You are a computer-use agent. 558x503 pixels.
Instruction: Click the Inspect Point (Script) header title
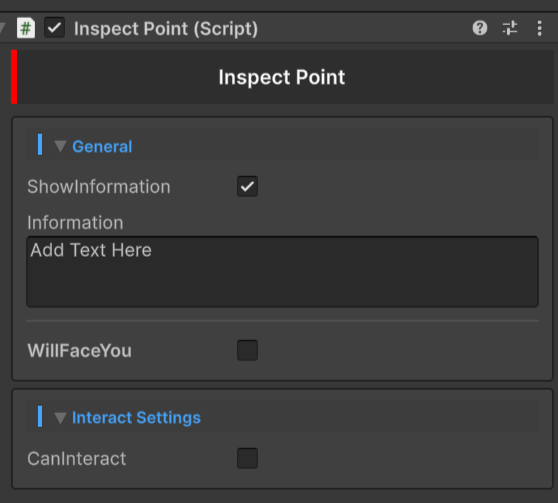(166, 28)
